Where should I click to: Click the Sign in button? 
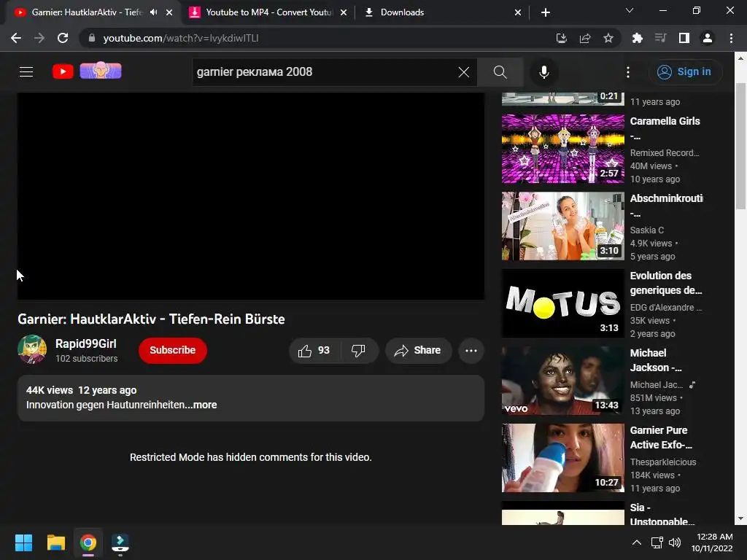pos(685,72)
